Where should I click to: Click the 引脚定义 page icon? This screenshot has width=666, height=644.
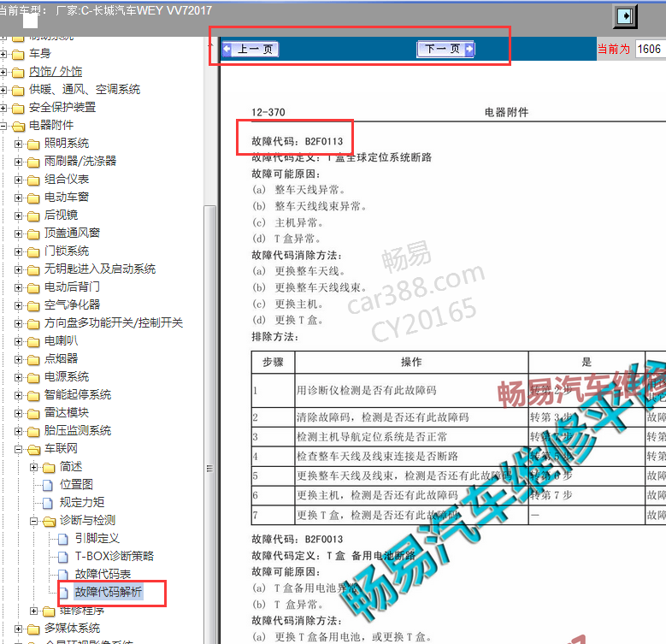pos(63,539)
